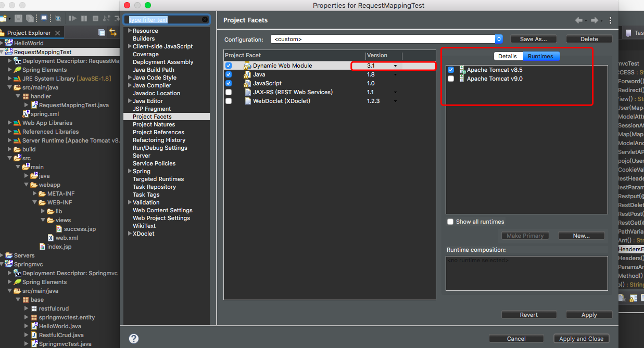This screenshot has height=348, width=644.
Task: Click Apply and Close button
Action: (x=582, y=339)
